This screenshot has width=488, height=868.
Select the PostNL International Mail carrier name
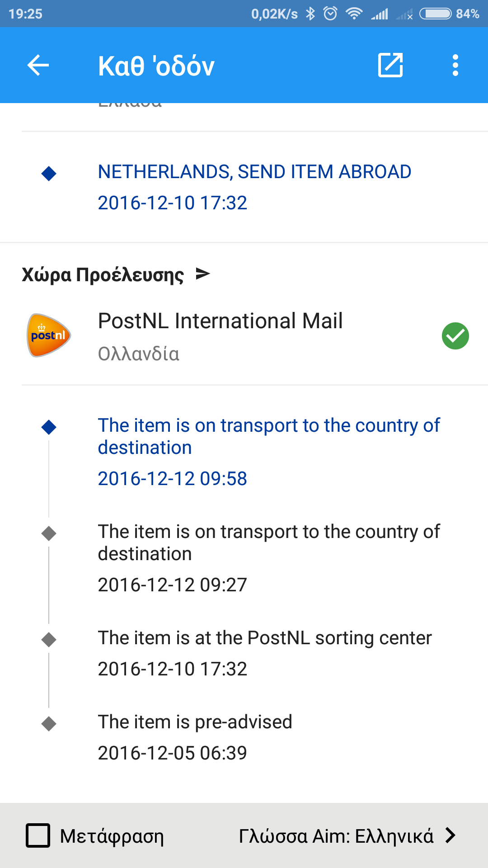221,321
